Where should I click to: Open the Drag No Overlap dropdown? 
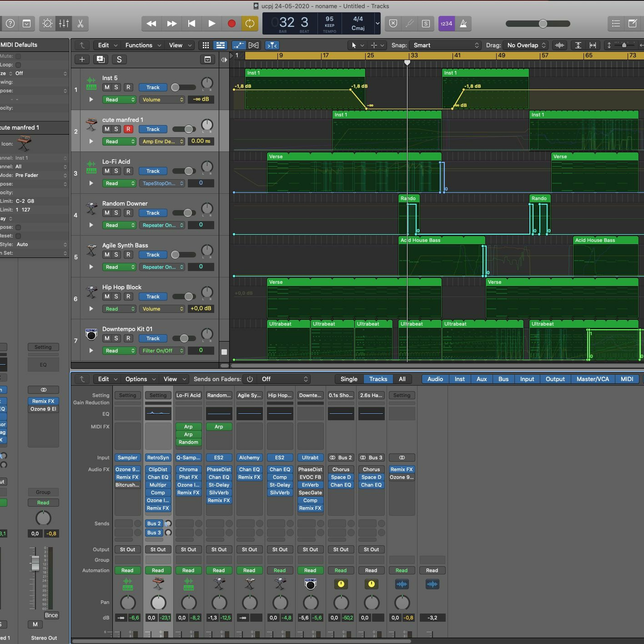(x=526, y=45)
